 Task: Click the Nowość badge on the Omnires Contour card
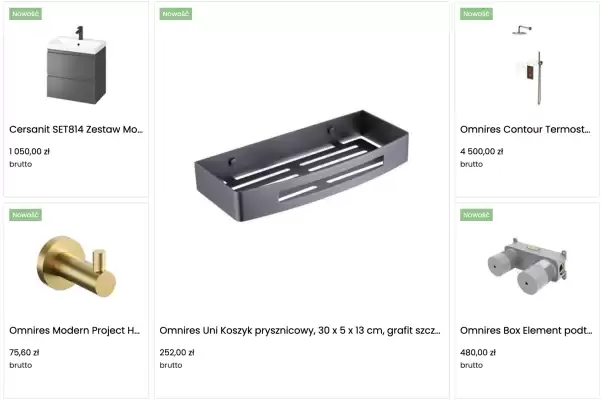point(476,14)
